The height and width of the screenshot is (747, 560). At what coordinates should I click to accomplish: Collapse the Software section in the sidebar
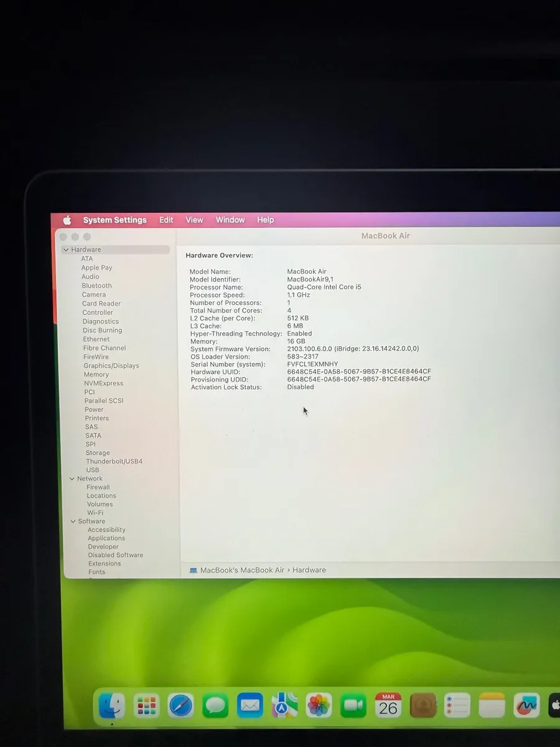72,521
